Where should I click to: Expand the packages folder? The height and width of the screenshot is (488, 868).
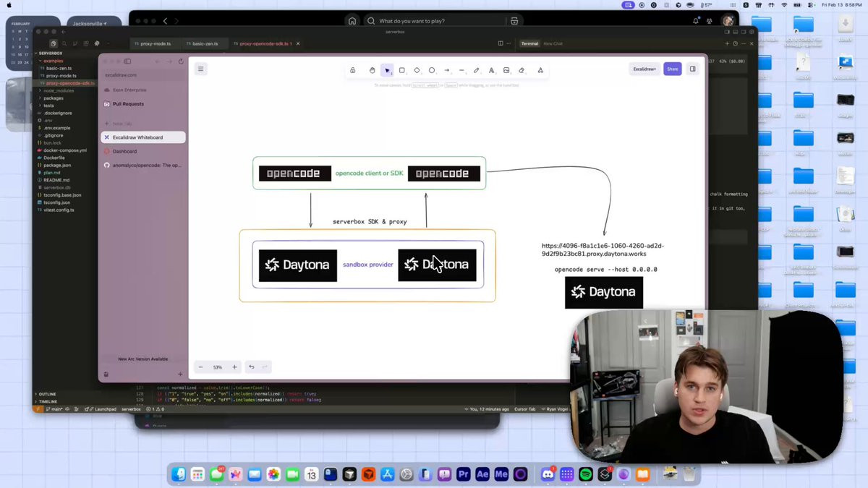(54, 98)
